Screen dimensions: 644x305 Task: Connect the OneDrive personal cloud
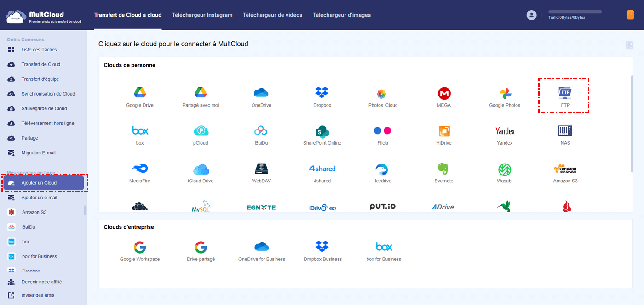[261, 97]
